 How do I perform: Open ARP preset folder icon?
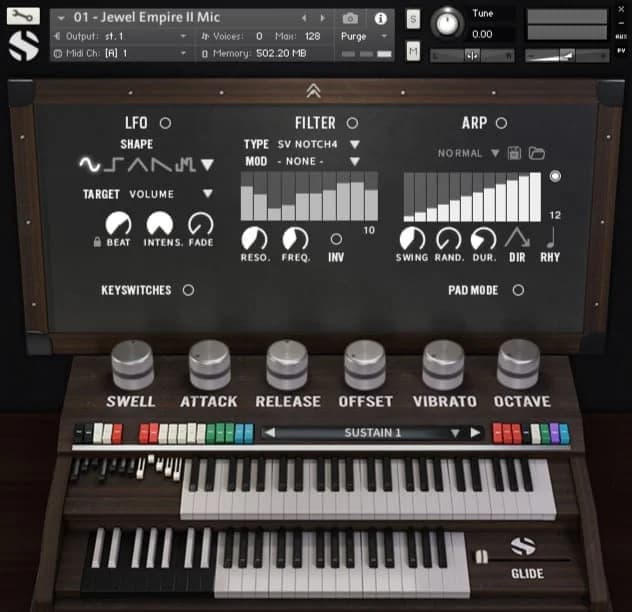(x=537, y=153)
